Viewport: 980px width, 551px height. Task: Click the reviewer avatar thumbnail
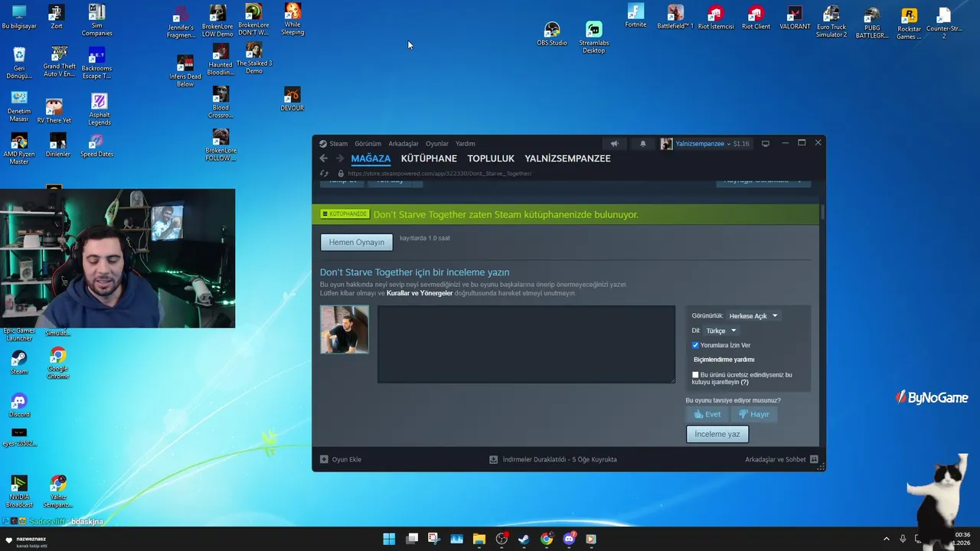(x=345, y=330)
